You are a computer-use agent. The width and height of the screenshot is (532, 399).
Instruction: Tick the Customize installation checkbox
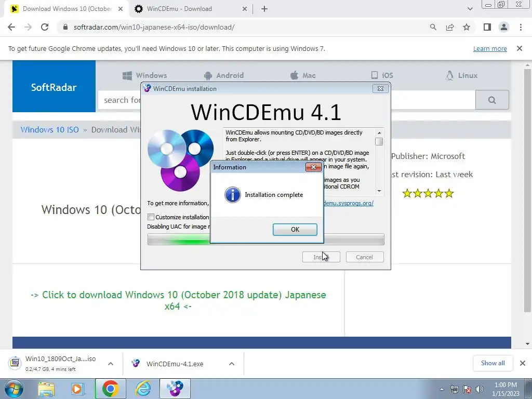point(151,217)
